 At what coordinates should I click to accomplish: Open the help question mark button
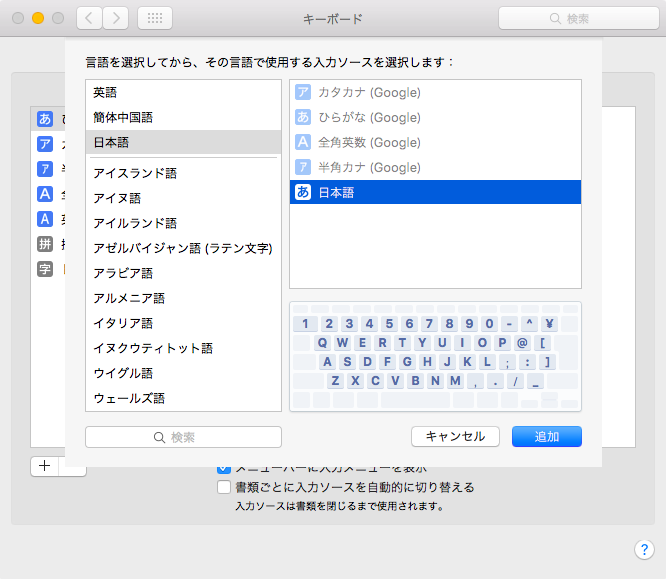[x=644, y=550]
